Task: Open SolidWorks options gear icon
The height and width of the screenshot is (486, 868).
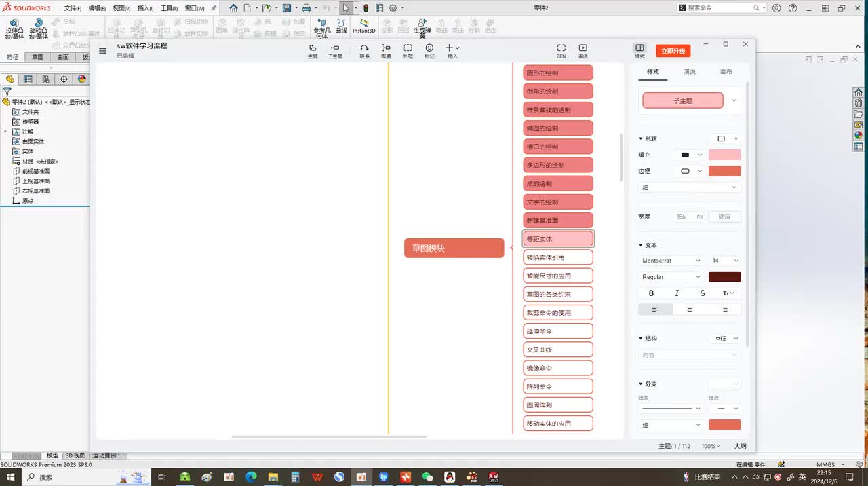Action: (393, 8)
